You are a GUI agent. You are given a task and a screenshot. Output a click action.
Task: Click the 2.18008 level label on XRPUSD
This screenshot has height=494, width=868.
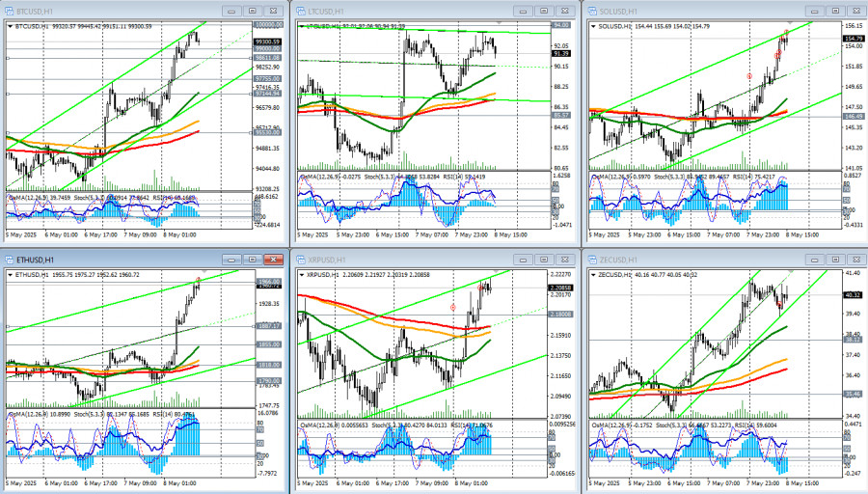pos(560,314)
